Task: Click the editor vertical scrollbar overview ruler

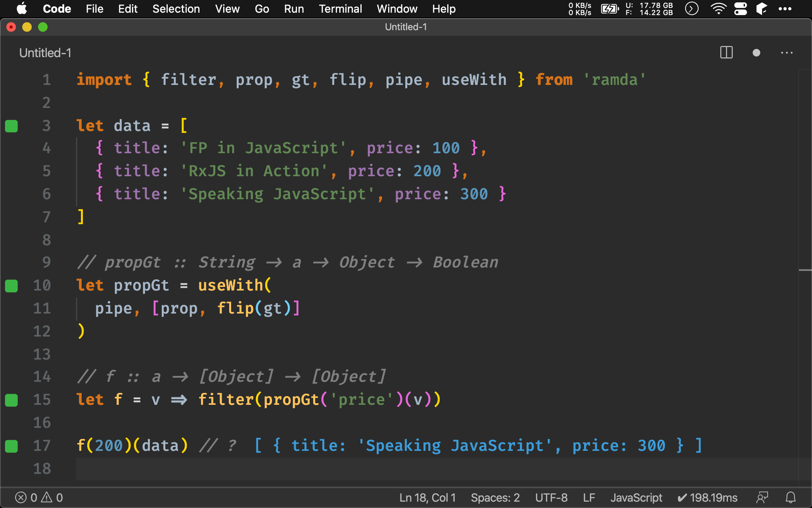Action: [805, 278]
